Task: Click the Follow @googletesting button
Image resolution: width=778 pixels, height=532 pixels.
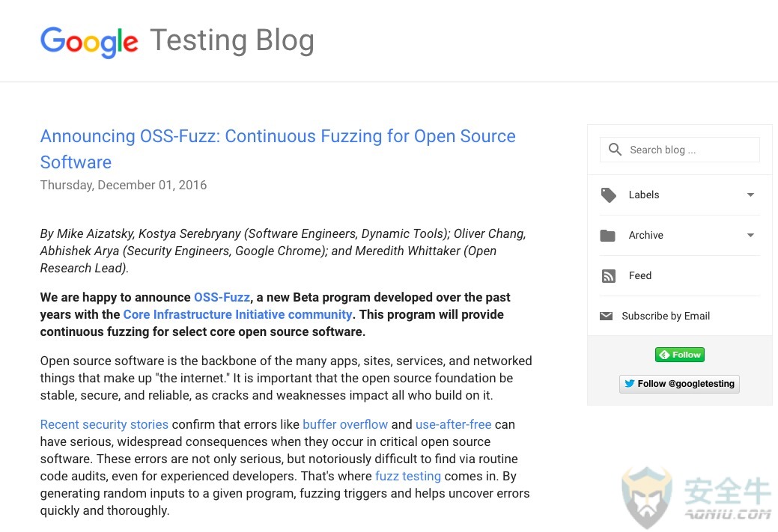Action: point(679,384)
